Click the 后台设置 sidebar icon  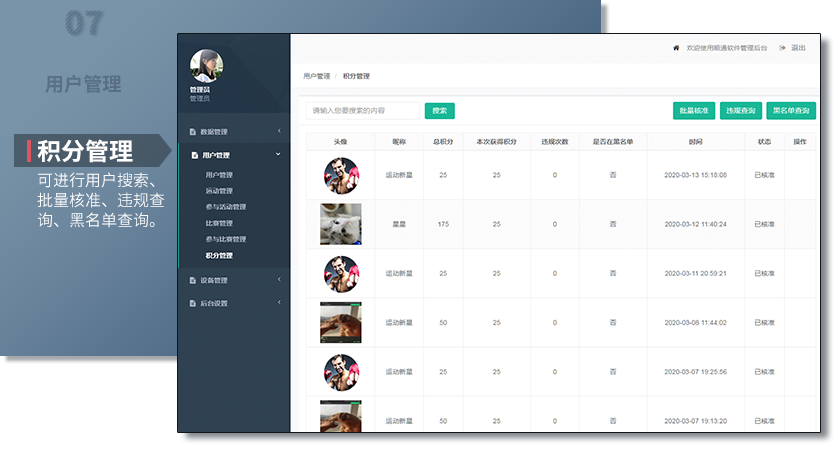(x=193, y=303)
